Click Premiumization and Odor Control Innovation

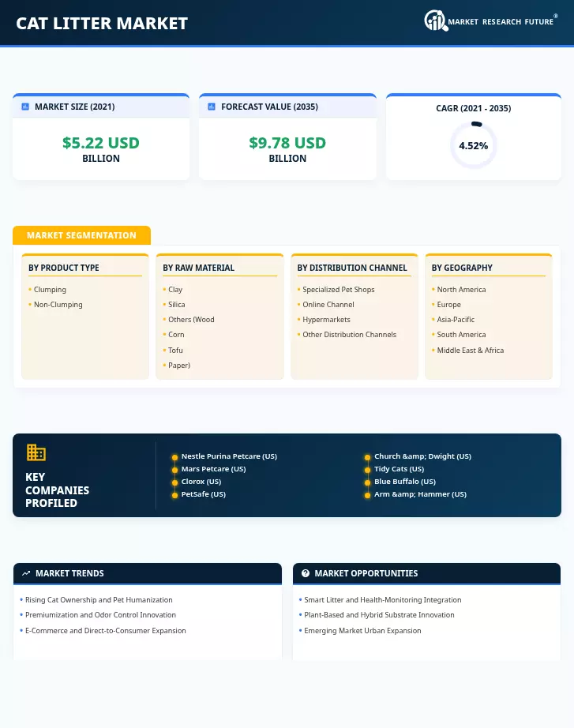click(x=100, y=615)
